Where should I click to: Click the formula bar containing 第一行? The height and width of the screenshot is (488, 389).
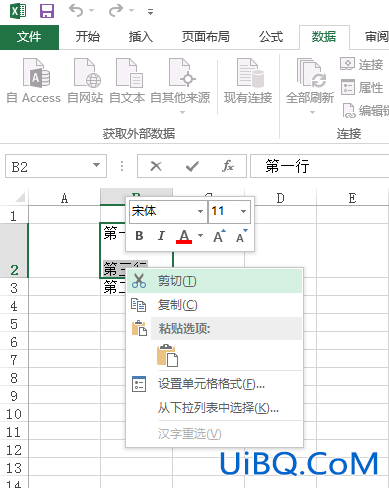click(319, 166)
